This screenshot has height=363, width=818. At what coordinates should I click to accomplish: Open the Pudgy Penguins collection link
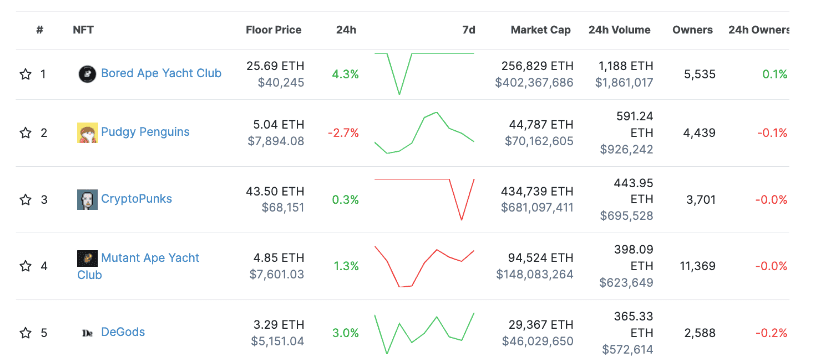click(x=145, y=132)
